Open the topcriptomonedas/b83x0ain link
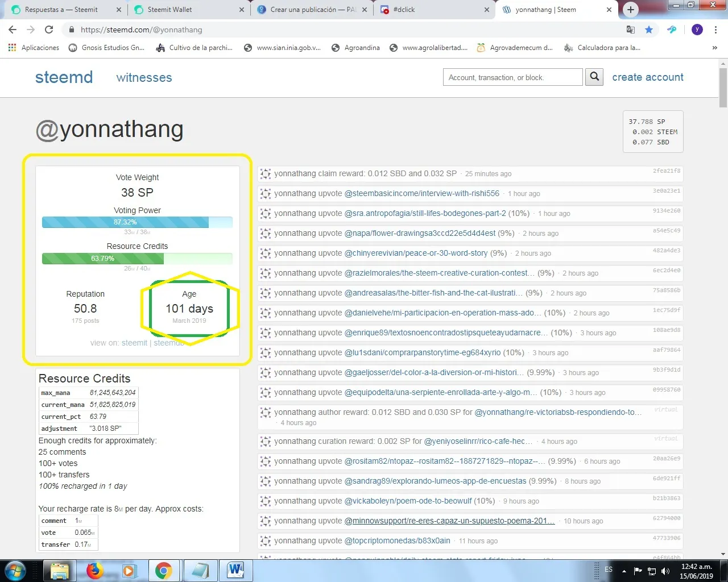 398,541
